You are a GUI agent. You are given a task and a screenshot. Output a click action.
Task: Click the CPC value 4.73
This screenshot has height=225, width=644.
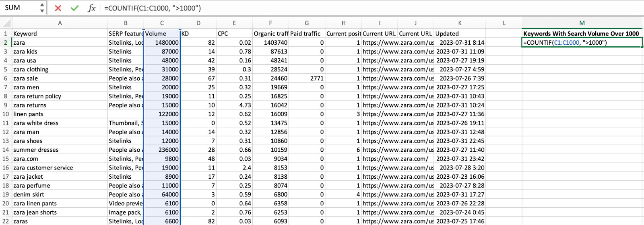234,105
